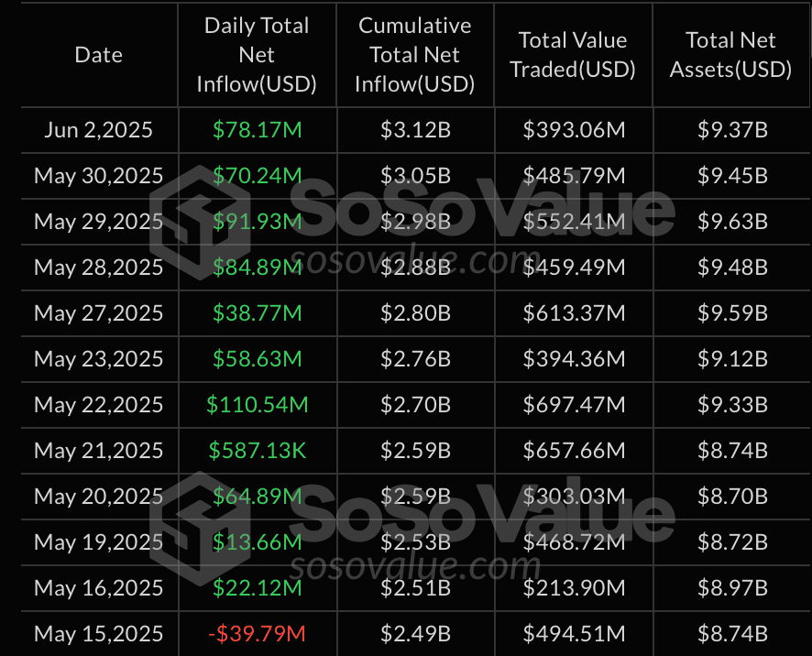The width and height of the screenshot is (812, 656).
Task: Select the Jun 2,2025 date cell
Action: pos(98,130)
